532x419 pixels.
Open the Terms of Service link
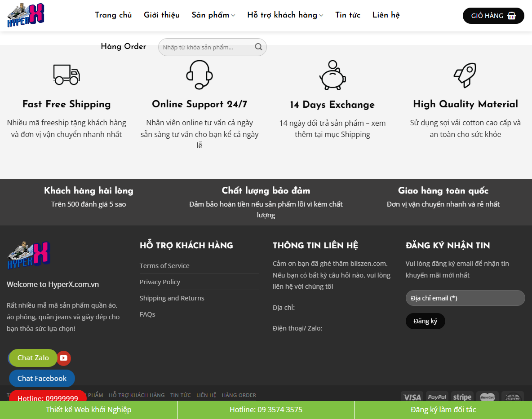point(164,265)
